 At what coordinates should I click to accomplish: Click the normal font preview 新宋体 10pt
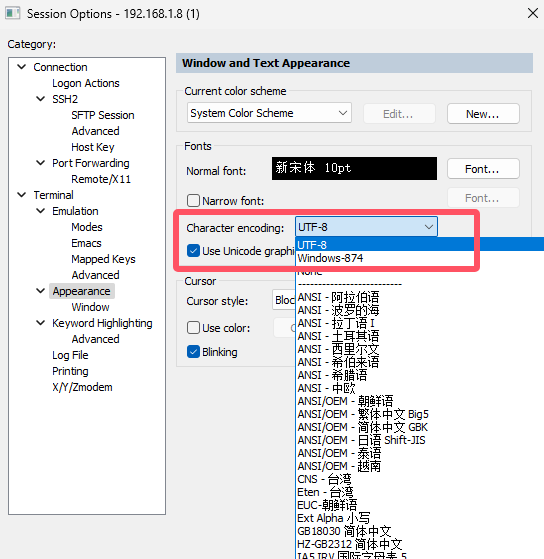tap(354, 168)
